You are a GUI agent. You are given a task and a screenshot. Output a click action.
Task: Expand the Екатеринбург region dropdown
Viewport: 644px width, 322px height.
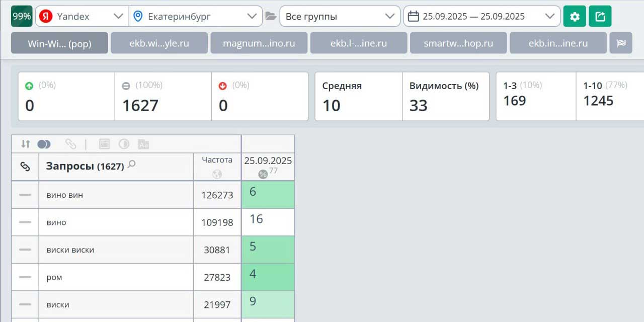196,17
